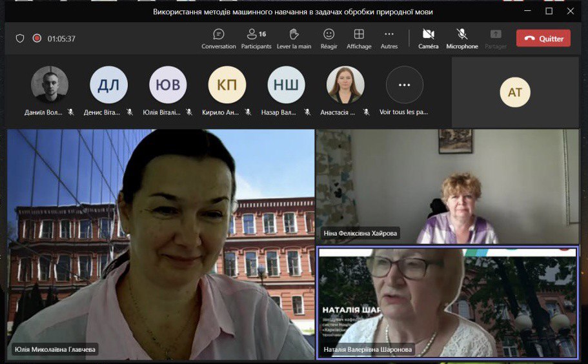588x364 pixels.
Task: Show the Participants list
Action: (x=256, y=38)
